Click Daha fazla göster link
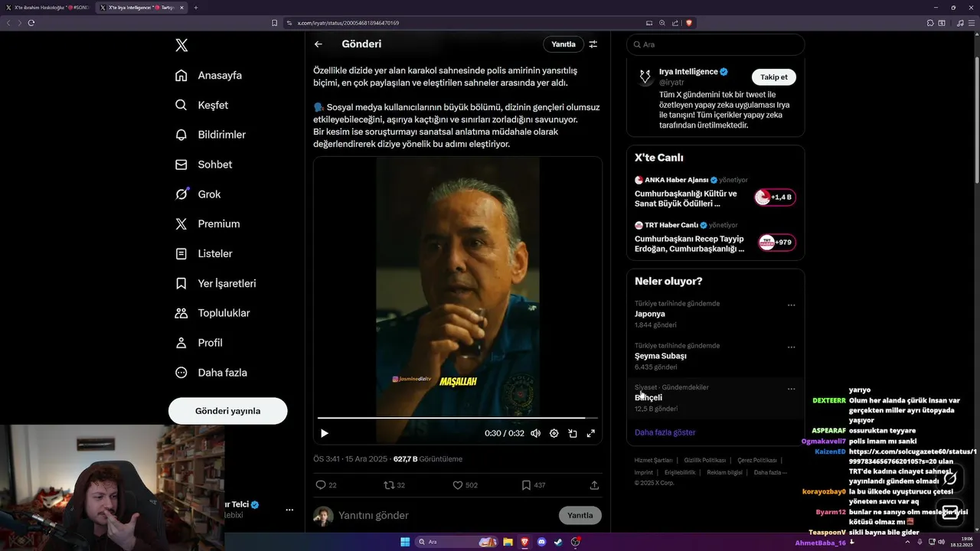The image size is (980, 551). (x=665, y=432)
